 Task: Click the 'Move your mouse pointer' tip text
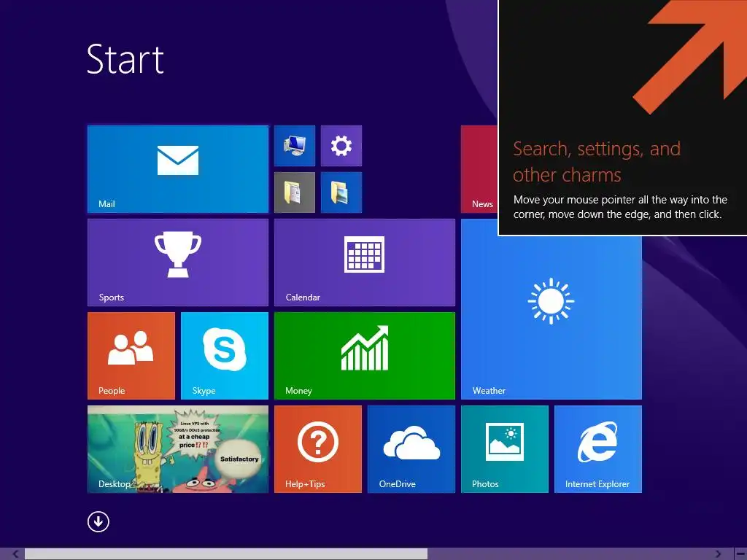pos(620,206)
